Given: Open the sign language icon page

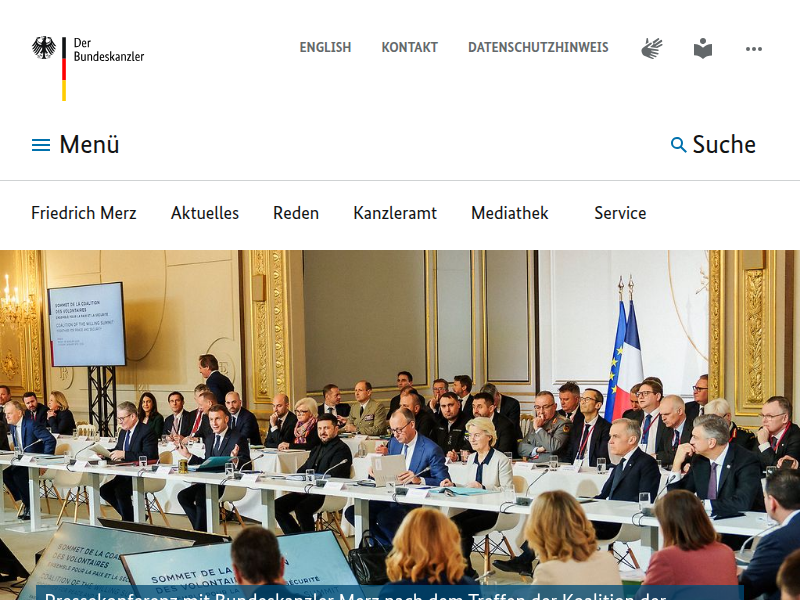Looking at the screenshot, I should (x=652, y=48).
